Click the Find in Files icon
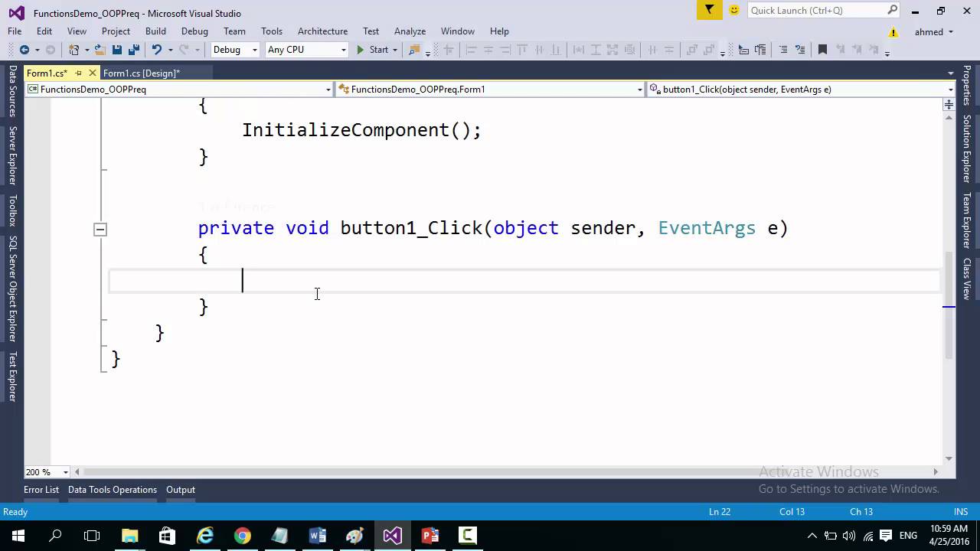The height and width of the screenshot is (551, 980). click(x=414, y=50)
